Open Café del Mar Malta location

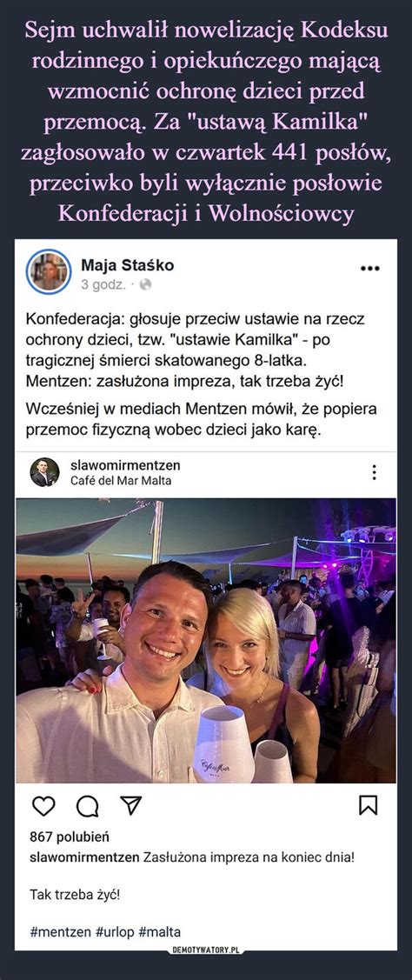pos(122,481)
